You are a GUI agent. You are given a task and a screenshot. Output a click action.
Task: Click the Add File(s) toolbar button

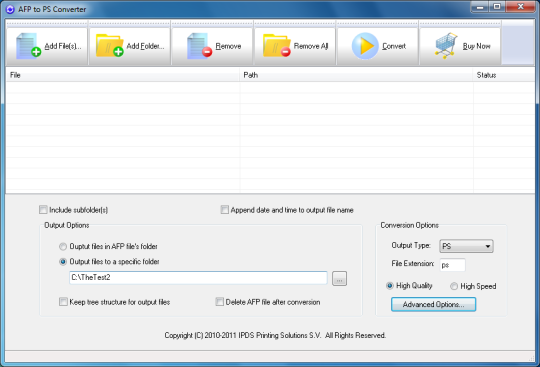coord(47,46)
